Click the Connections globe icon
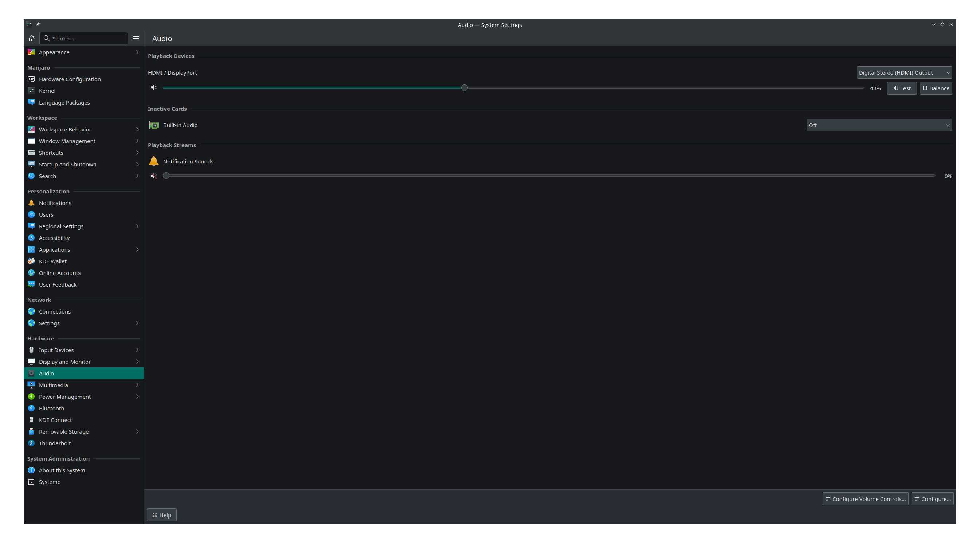The image size is (980, 552). [x=31, y=312]
